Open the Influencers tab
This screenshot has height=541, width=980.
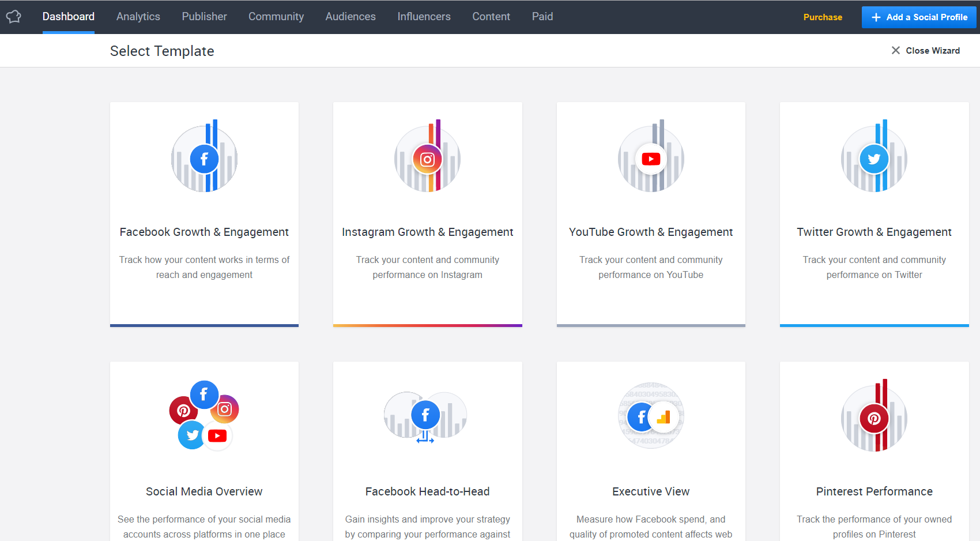424,17
